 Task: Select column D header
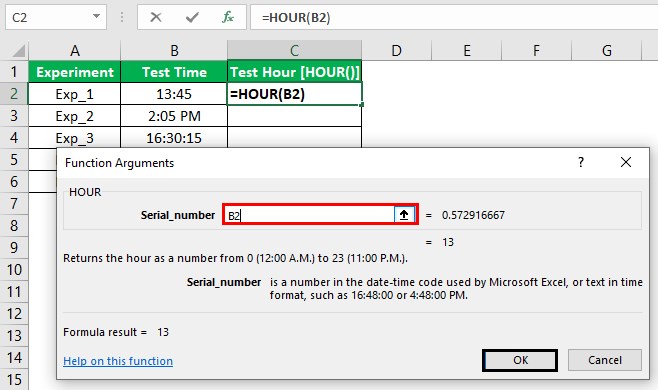[396, 51]
